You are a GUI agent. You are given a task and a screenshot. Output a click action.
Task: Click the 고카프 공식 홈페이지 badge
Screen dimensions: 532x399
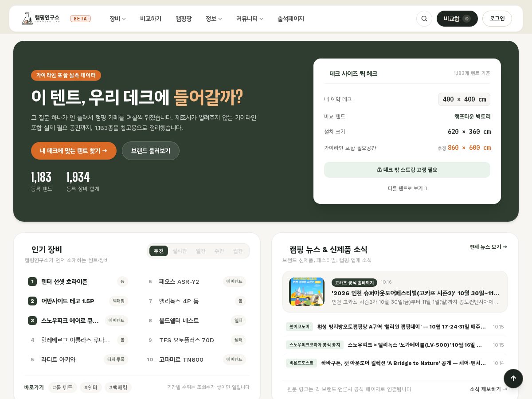click(x=354, y=282)
